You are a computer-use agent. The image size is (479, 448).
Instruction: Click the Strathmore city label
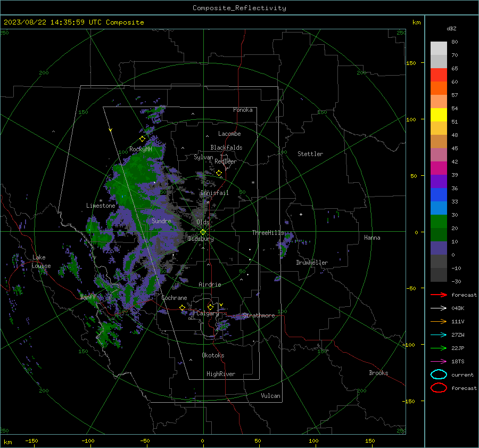coord(259,315)
